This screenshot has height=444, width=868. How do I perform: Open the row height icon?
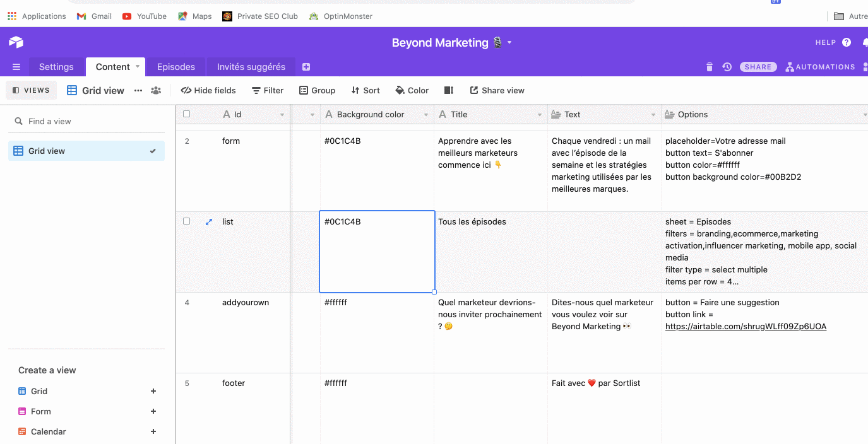[449, 90]
